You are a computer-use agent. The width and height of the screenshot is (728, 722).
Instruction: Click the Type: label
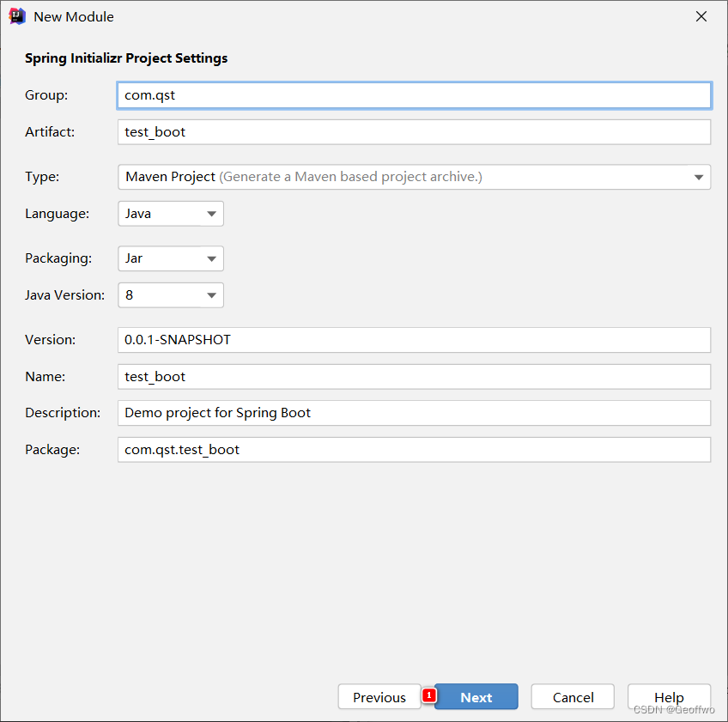point(42,177)
